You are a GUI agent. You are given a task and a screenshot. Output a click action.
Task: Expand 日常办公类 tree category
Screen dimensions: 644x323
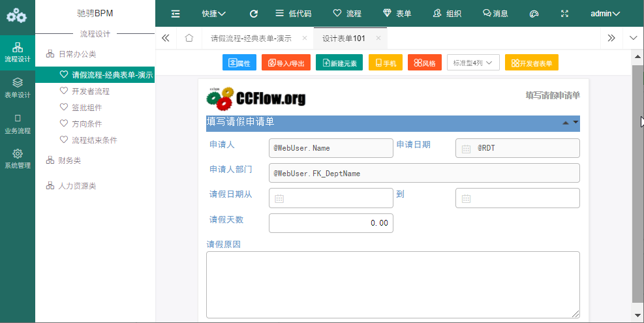click(x=70, y=54)
